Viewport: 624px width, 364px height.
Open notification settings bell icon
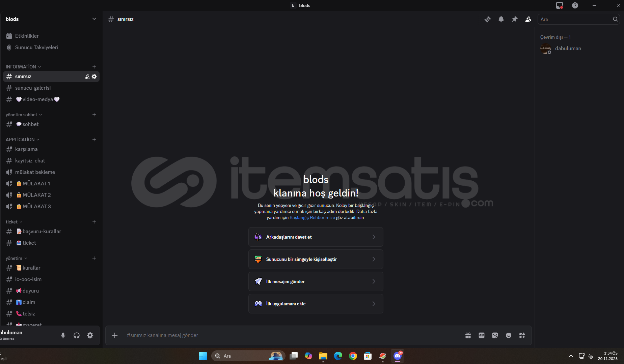[501, 19]
